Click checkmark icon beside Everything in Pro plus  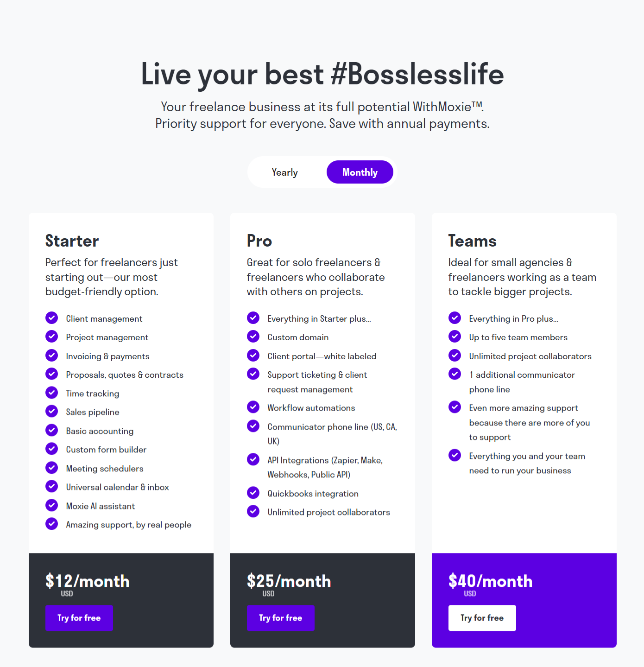pos(455,318)
